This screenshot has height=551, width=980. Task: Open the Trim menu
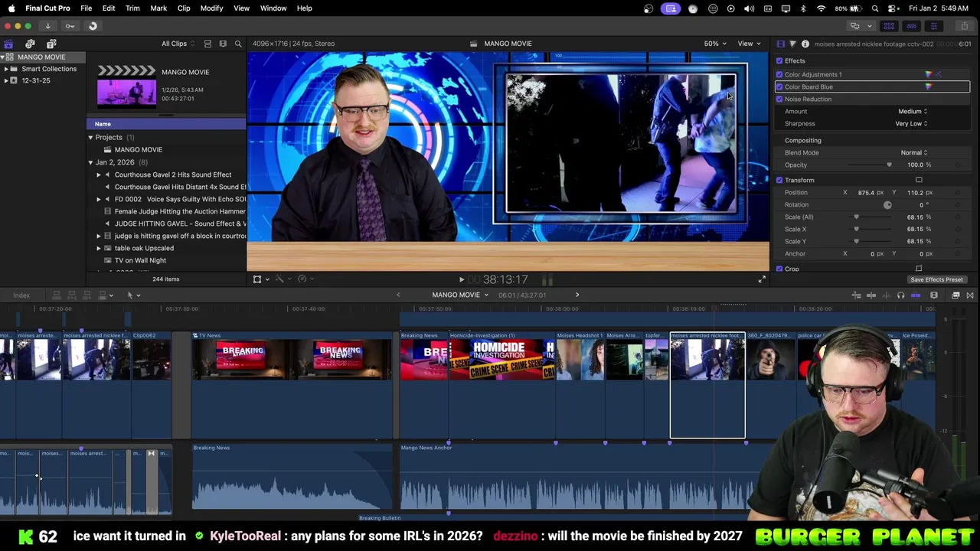pyautogui.click(x=132, y=8)
